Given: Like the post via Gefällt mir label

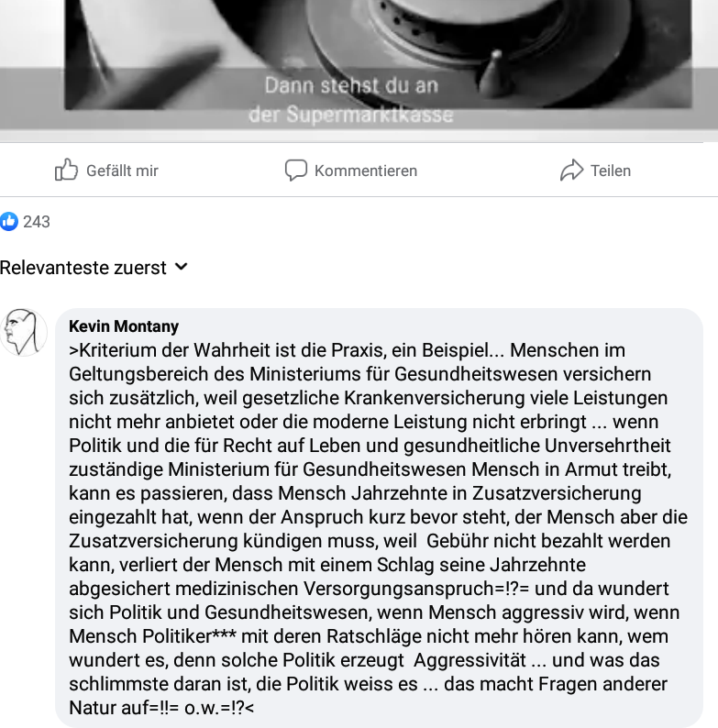Looking at the screenshot, I should click(x=122, y=171).
